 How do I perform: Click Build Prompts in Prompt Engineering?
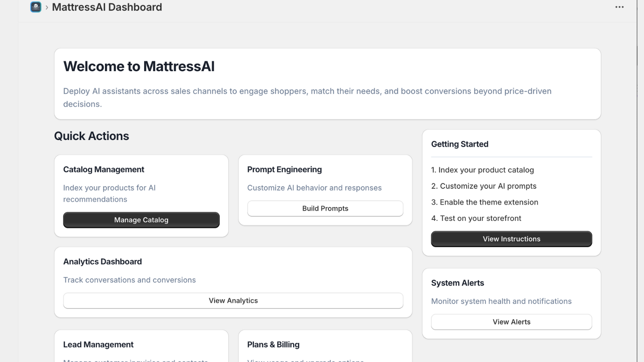[325, 208]
